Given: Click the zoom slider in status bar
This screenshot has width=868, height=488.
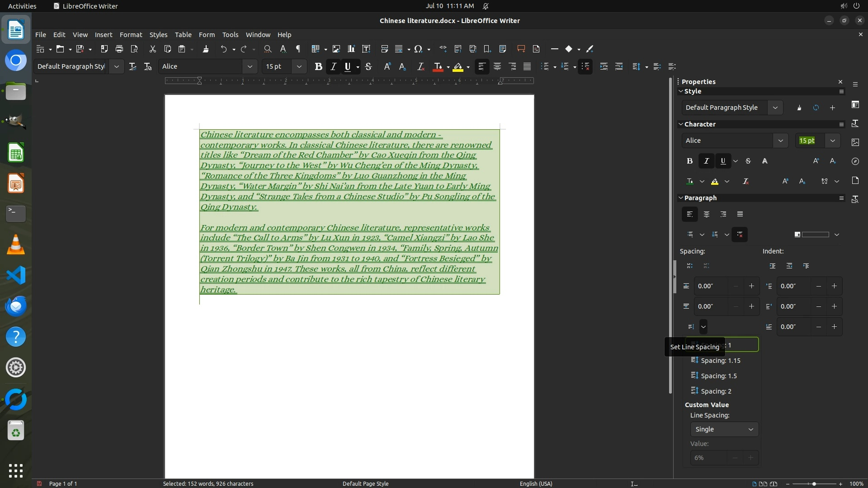Looking at the screenshot, I should [x=814, y=484].
